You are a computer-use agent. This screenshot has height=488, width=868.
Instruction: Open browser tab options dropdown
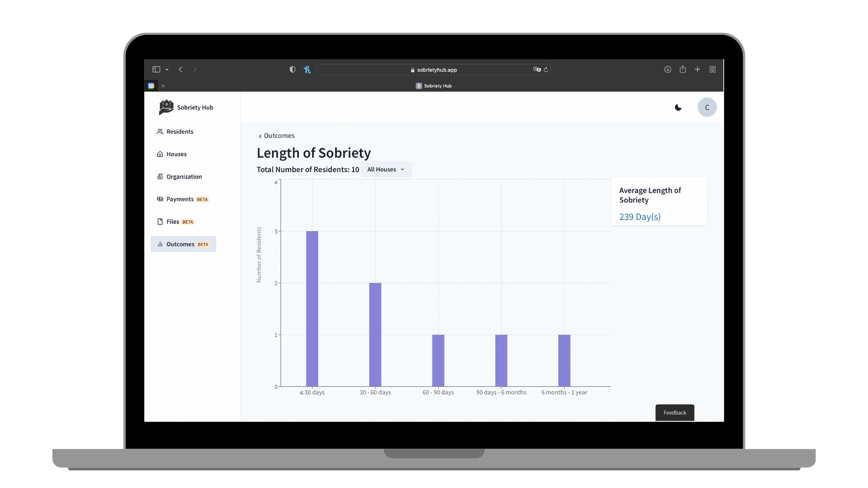(x=167, y=70)
